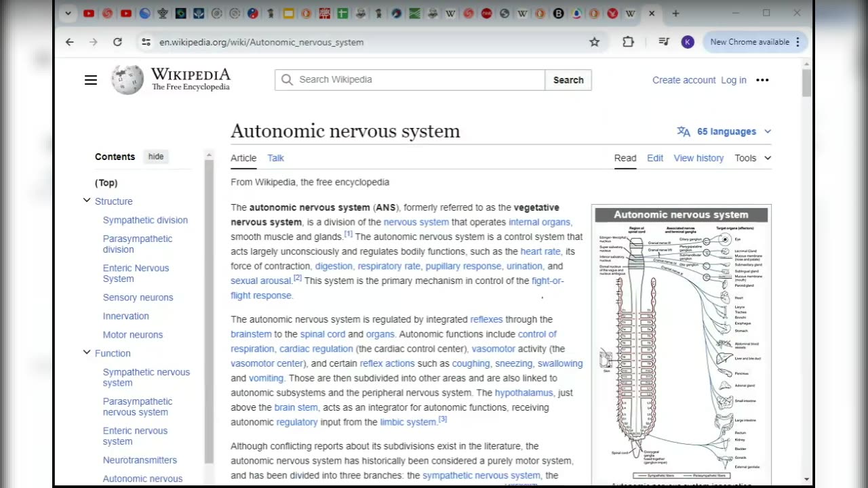The height and width of the screenshot is (488, 868).
Task: Click the magnifier icon in Wikipedia search
Action: coord(287,80)
